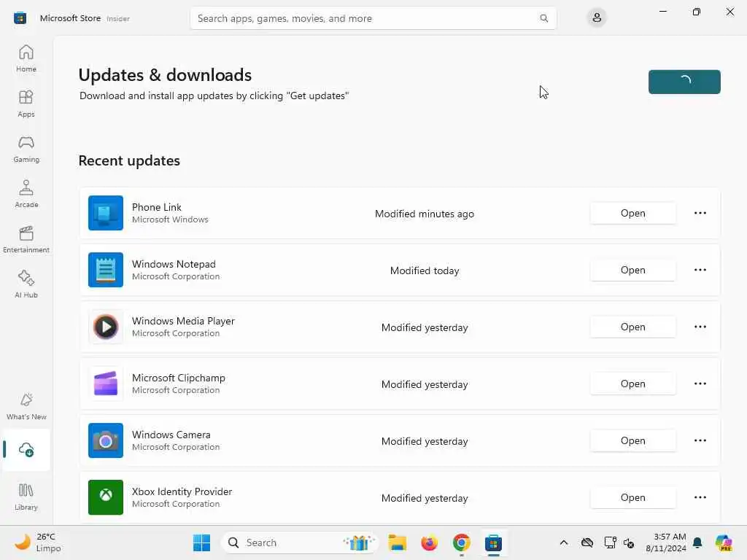Open the AI Hub section
Viewport: 747px width, 560px height.
pos(26,285)
